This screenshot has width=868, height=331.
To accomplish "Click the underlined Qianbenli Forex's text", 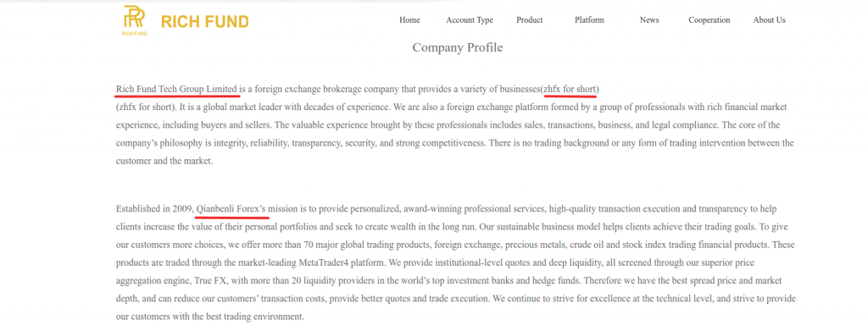I will point(232,209).
